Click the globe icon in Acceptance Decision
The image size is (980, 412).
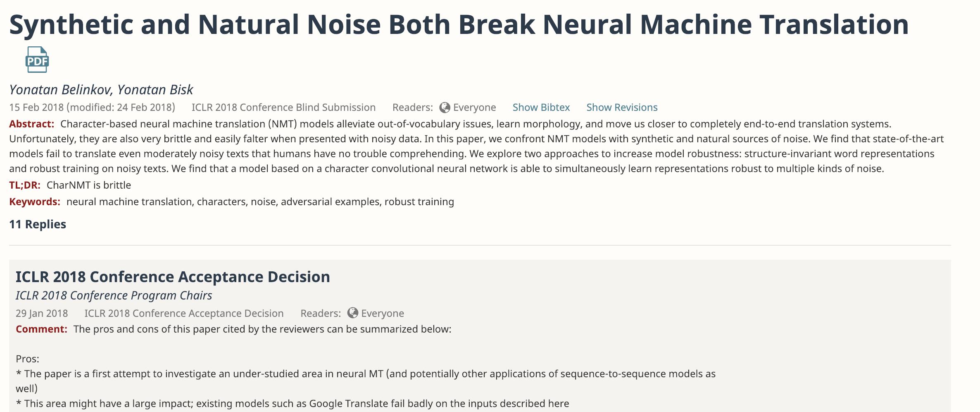point(352,313)
